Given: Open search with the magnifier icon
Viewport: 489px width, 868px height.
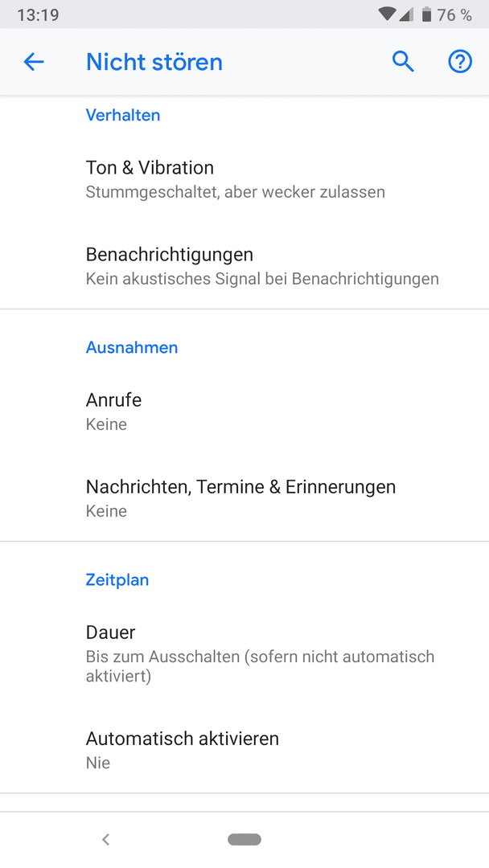Looking at the screenshot, I should tap(403, 61).
